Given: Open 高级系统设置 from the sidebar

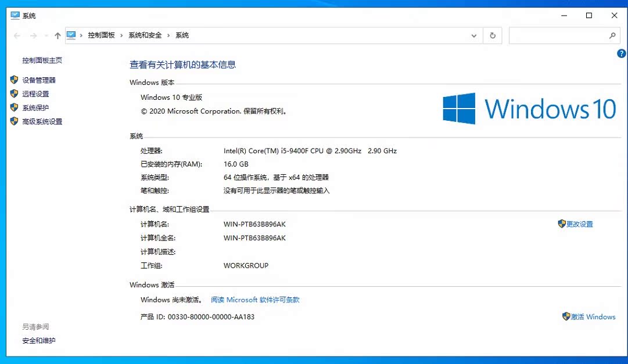Looking at the screenshot, I should coord(42,122).
